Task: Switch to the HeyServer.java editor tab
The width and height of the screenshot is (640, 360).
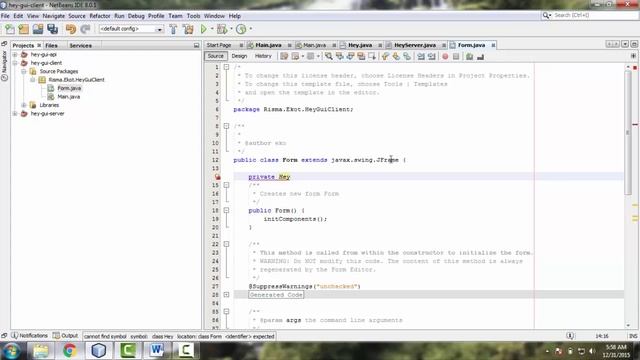Action: [x=415, y=45]
